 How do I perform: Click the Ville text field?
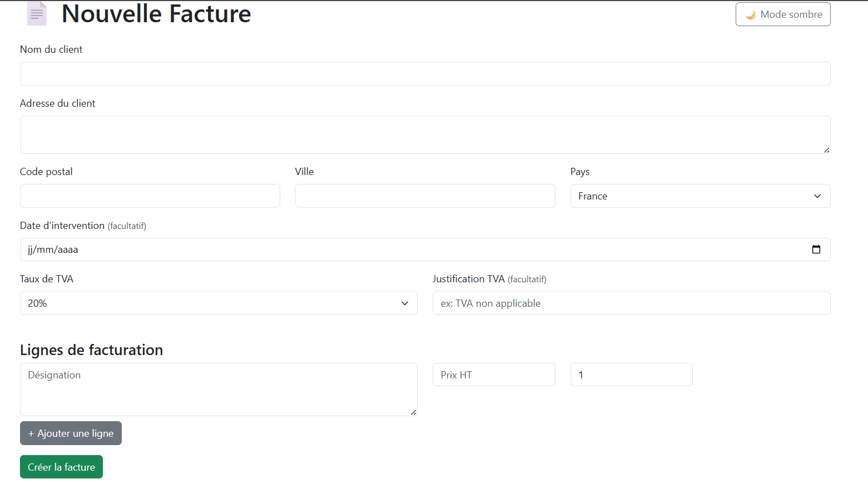point(425,196)
